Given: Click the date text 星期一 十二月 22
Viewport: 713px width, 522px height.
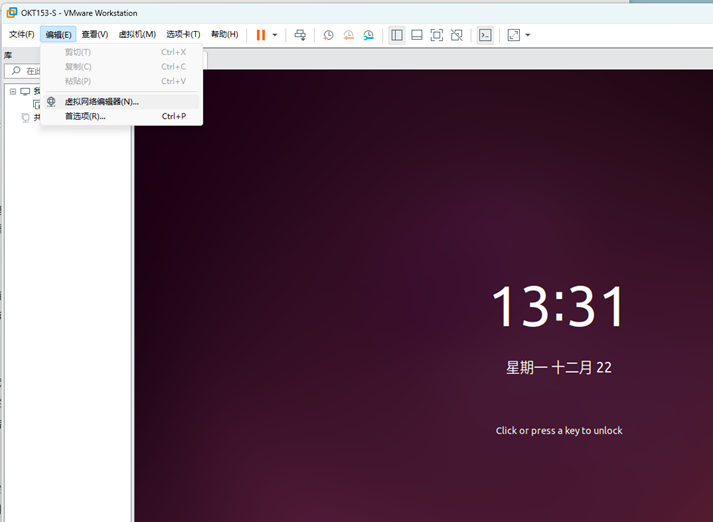Looking at the screenshot, I should [x=559, y=367].
